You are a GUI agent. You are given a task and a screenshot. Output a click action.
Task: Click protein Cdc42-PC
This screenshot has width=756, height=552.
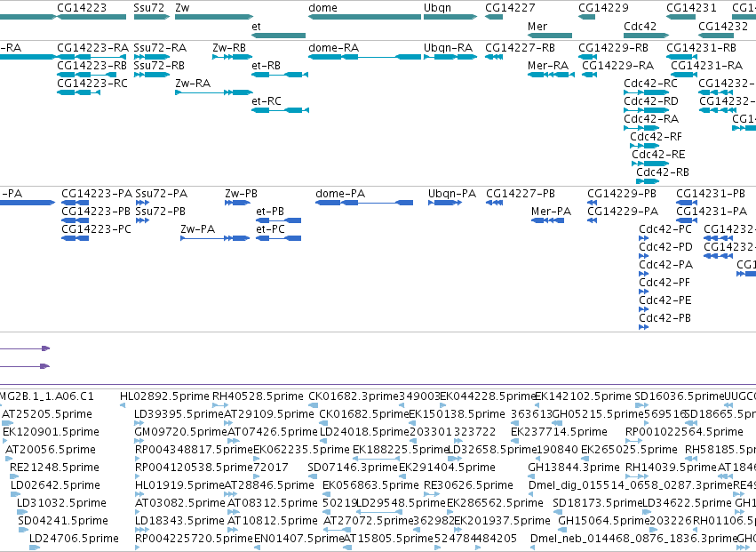tap(644, 238)
